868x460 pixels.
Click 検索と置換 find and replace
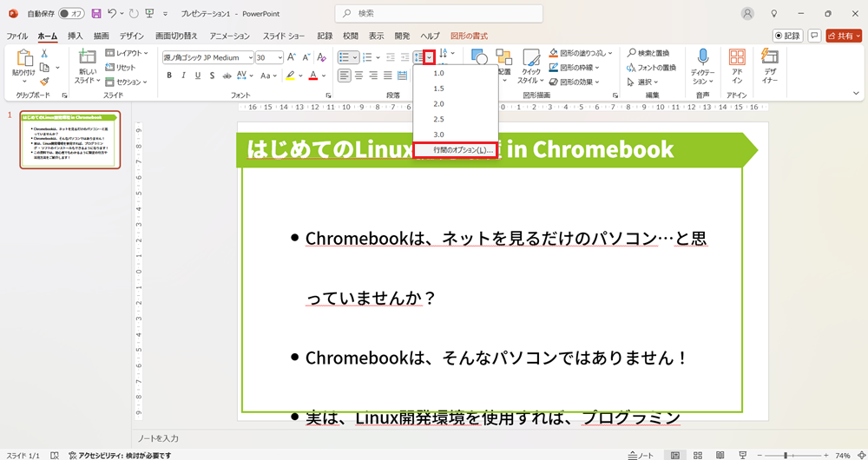pyautogui.click(x=648, y=53)
